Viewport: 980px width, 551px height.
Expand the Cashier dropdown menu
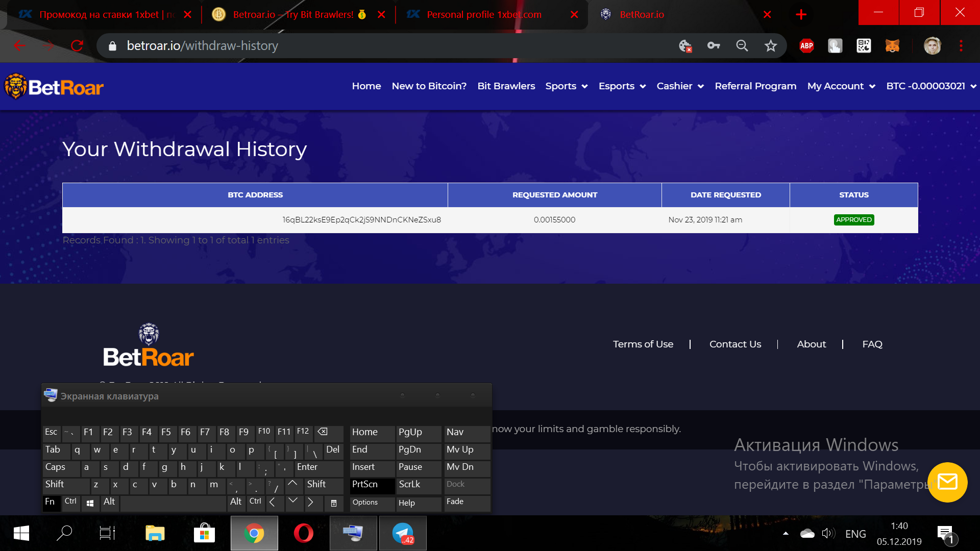[x=680, y=86]
